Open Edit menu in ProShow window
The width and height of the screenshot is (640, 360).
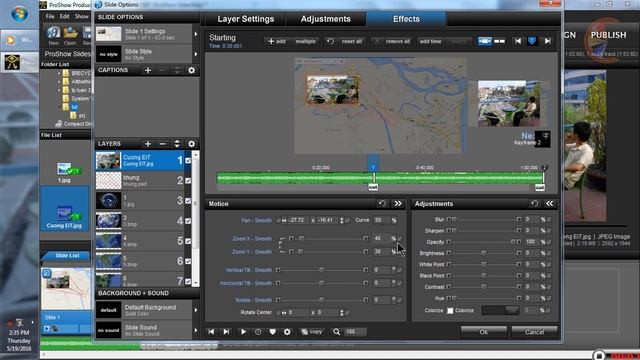coord(64,17)
